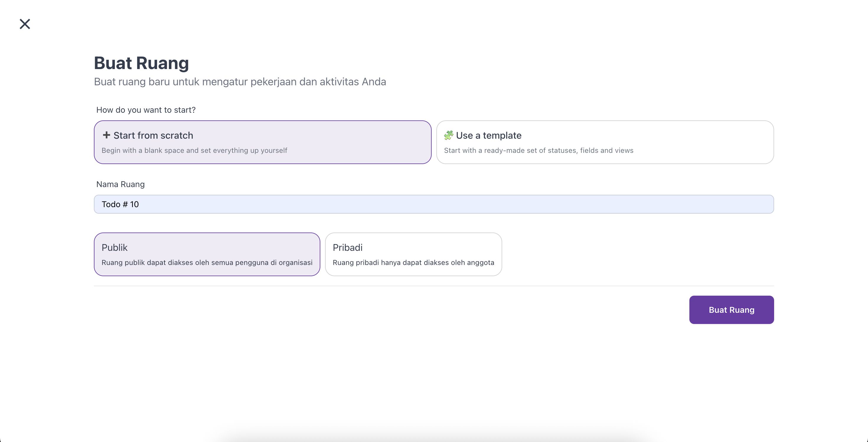Click the plus icon beside Start from scratch

(x=106, y=135)
